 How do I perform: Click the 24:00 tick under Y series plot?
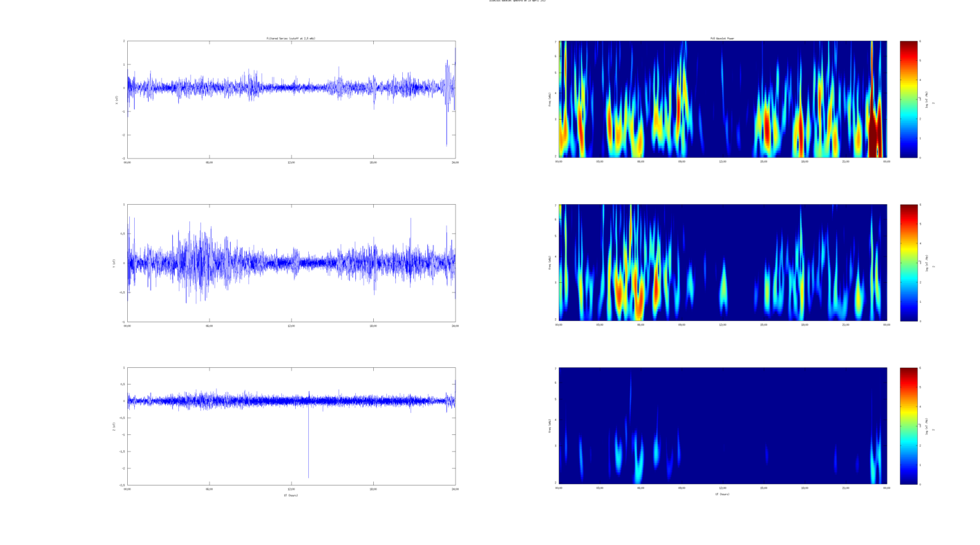[455, 326]
